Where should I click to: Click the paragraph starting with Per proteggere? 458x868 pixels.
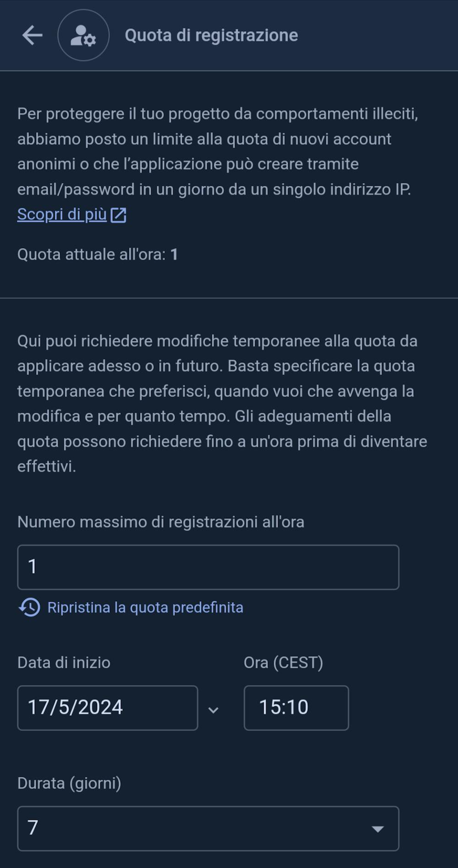pyautogui.click(x=218, y=151)
